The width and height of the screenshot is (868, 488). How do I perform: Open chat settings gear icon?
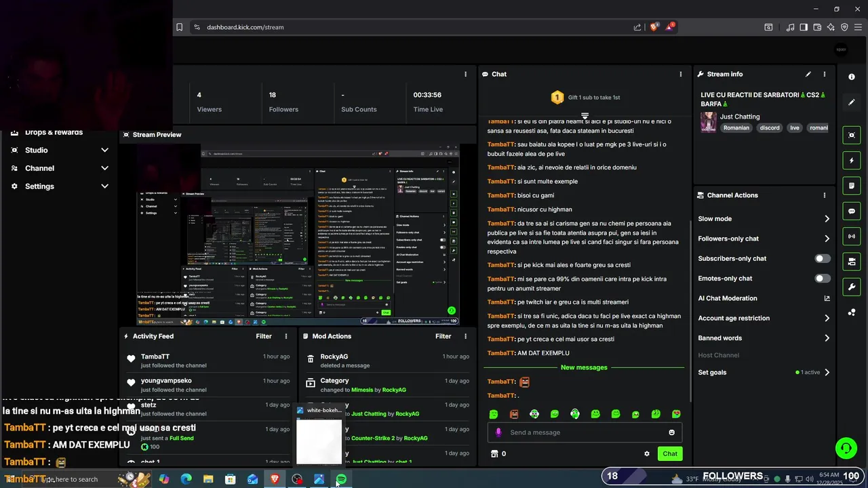(x=647, y=454)
